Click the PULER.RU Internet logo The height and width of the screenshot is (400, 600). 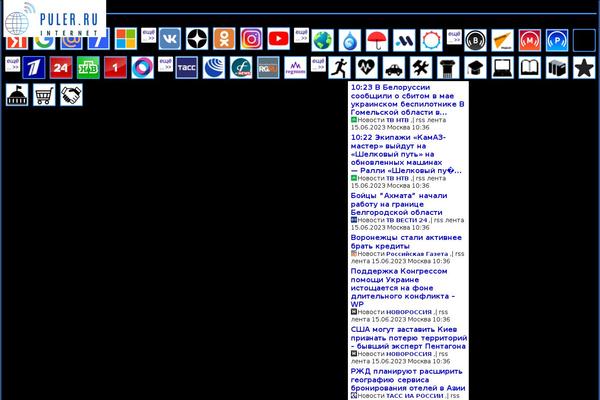pos(54,19)
